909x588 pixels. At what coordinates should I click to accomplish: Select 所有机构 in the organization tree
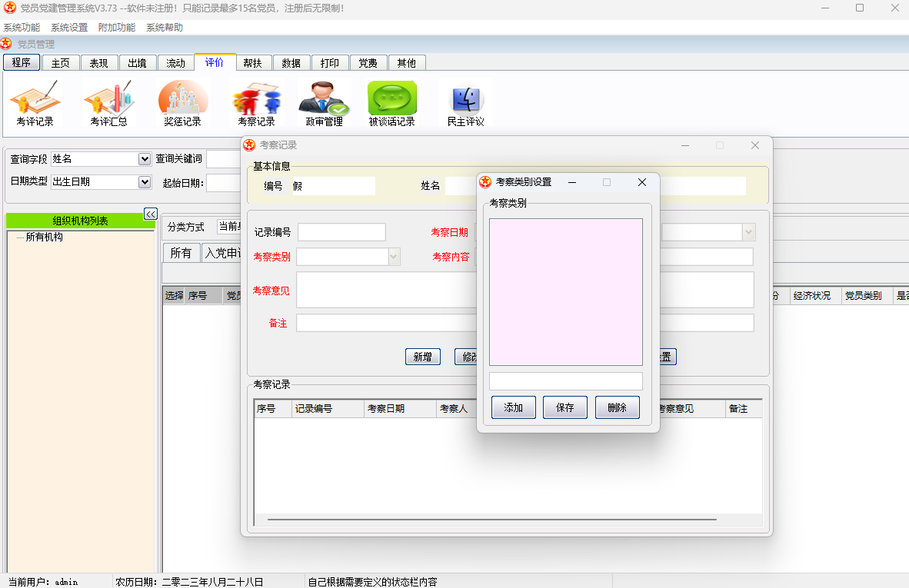(x=44, y=237)
